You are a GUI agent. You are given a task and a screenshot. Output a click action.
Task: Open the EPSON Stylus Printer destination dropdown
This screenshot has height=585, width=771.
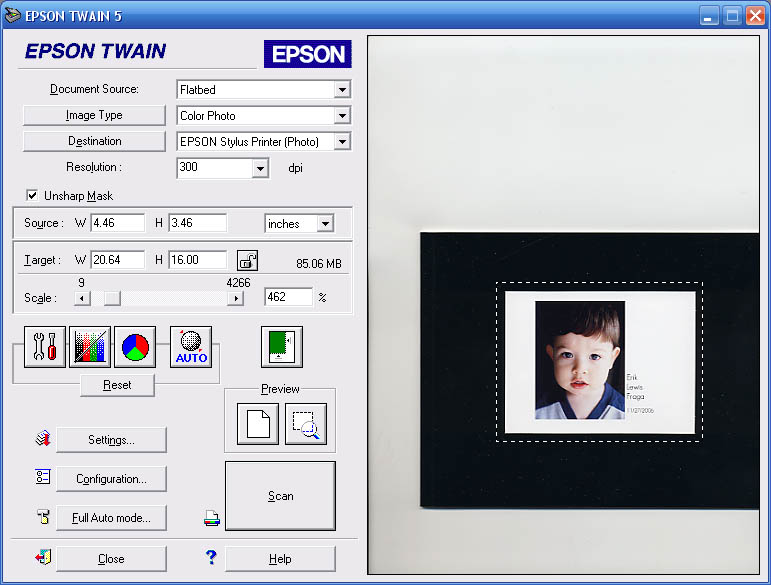tap(342, 142)
